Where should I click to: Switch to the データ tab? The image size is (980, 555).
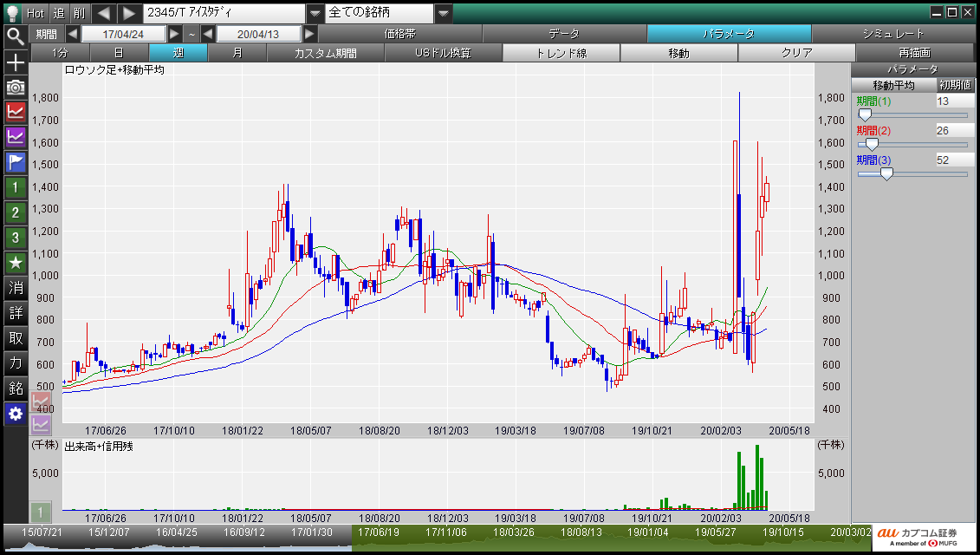564,34
